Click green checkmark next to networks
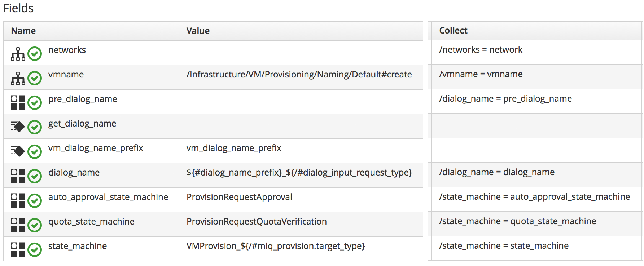Image resolution: width=644 pixels, height=266 pixels. (x=35, y=54)
